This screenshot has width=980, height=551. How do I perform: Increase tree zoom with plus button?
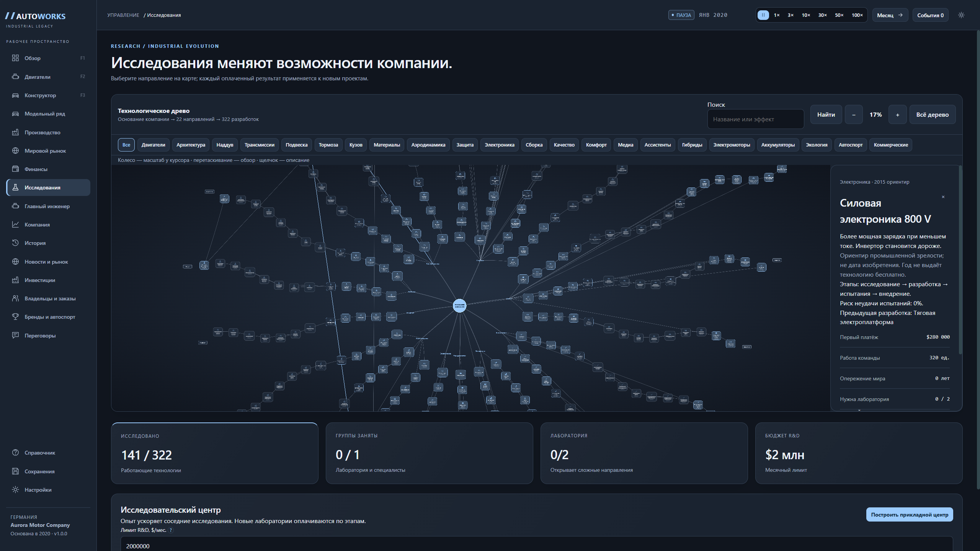coord(897,115)
